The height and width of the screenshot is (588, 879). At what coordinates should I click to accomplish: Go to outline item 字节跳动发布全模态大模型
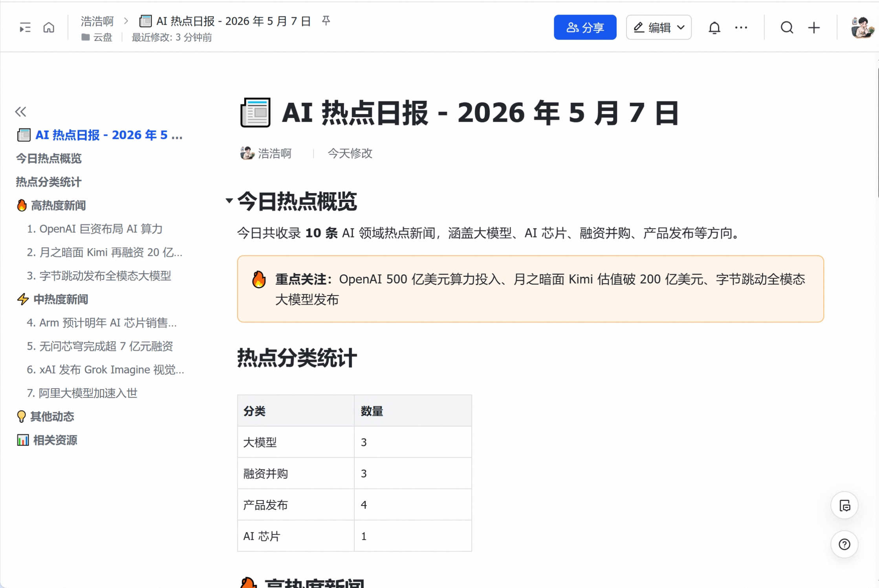tap(99, 276)
